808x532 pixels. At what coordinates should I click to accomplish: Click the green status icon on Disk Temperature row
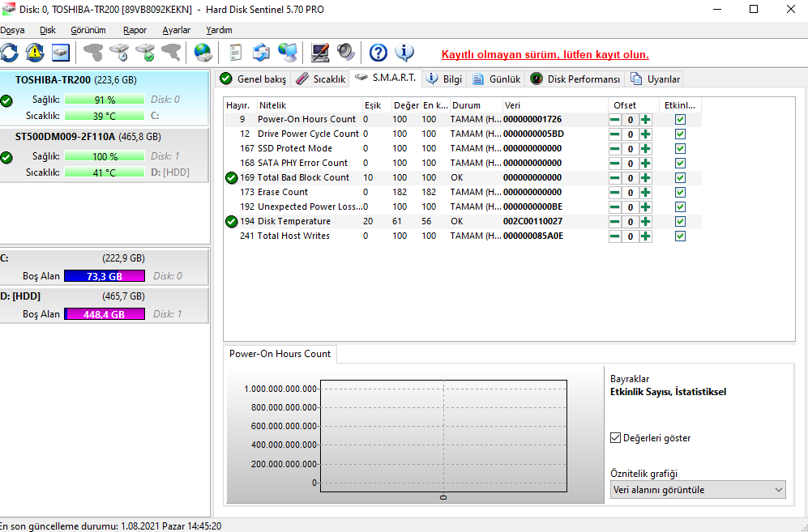coord(232,221)
